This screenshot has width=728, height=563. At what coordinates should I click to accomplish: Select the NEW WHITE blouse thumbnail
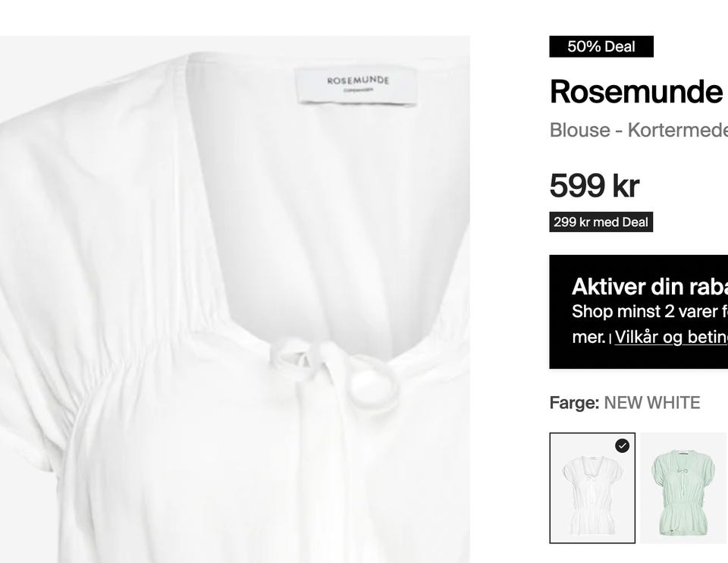click(592, 488)
